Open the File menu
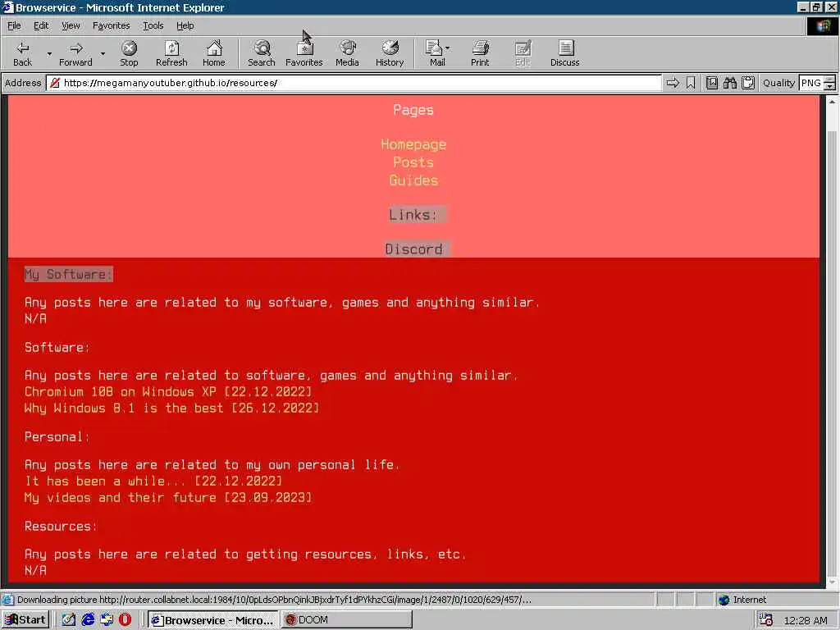This screenshot has height=630, width=840. [14, 25]
